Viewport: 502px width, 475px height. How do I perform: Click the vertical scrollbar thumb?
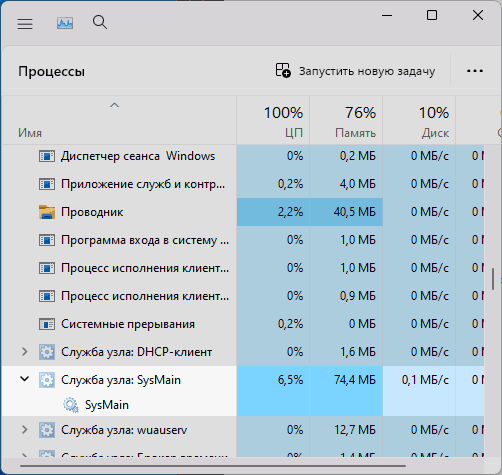pos(493,279)
